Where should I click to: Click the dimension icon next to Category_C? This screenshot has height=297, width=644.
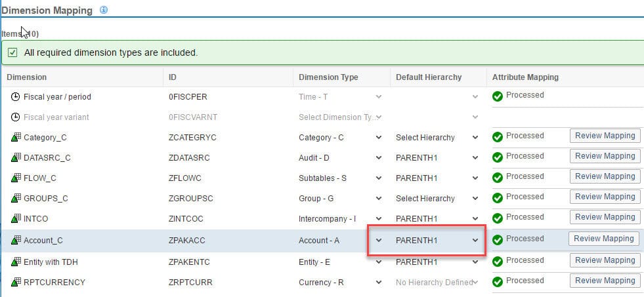(x=16, y=138)
